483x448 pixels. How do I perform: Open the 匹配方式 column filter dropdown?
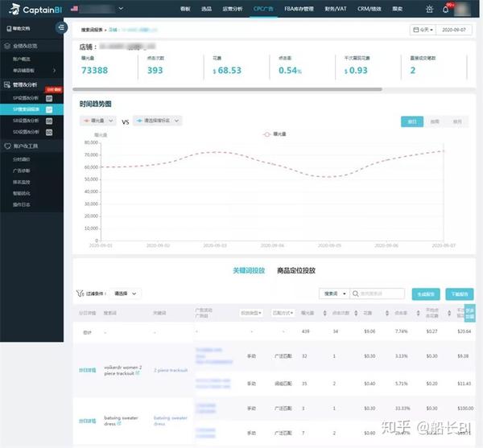pyautogui.click(x=283, y=313)
